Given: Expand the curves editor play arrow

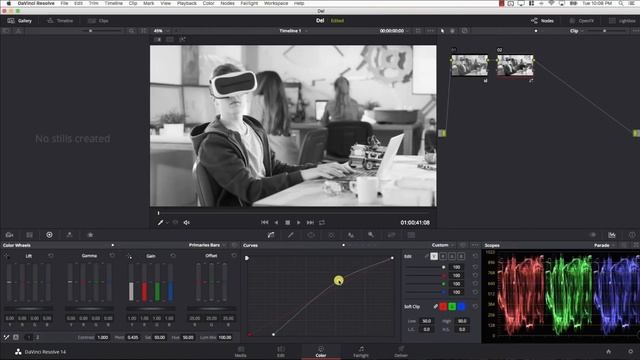Looking at the screenshot, I should coord(247,258).
